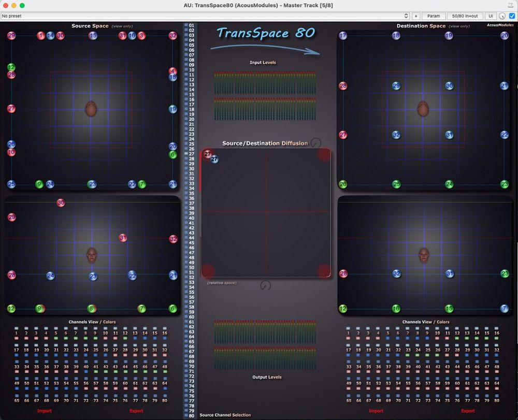Click Import under Destination Channels View
Screen dimensions: 518x420
click(x=376, y=411)
